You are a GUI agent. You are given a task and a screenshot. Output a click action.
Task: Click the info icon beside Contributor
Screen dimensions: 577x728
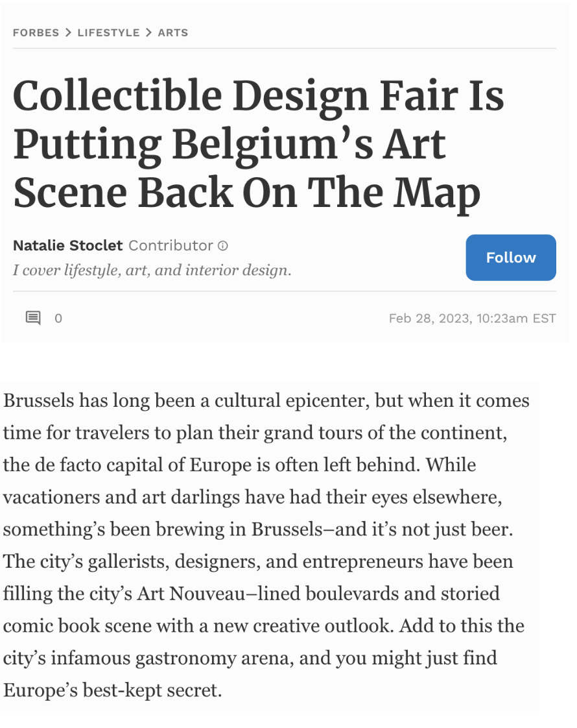click(223, 246)
